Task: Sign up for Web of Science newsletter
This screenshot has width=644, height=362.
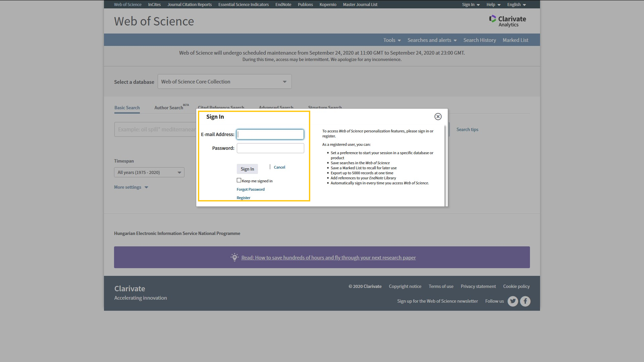Action: point(437,301)
